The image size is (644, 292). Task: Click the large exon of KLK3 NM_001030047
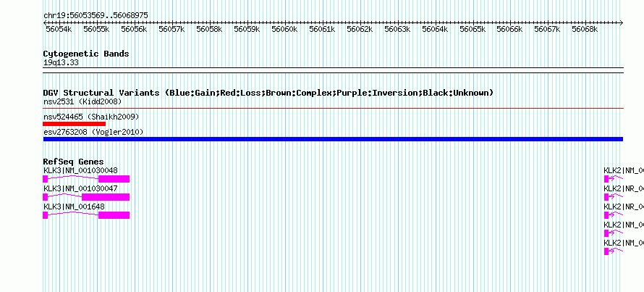click(106, 197)
